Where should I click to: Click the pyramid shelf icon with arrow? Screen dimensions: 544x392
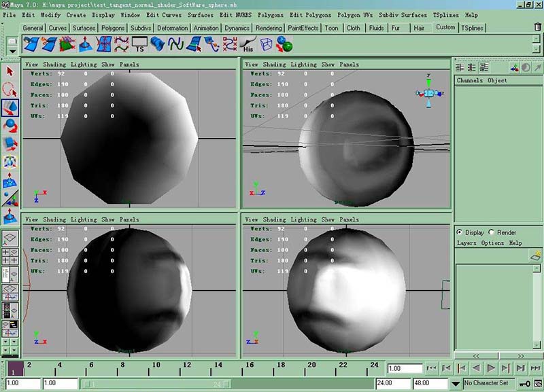tap(86, 44)
